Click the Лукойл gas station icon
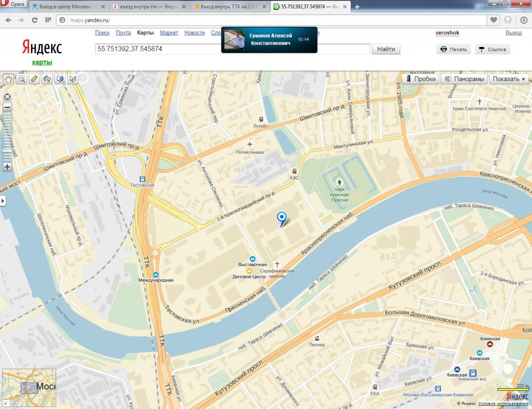 click(x=261, y=119)
